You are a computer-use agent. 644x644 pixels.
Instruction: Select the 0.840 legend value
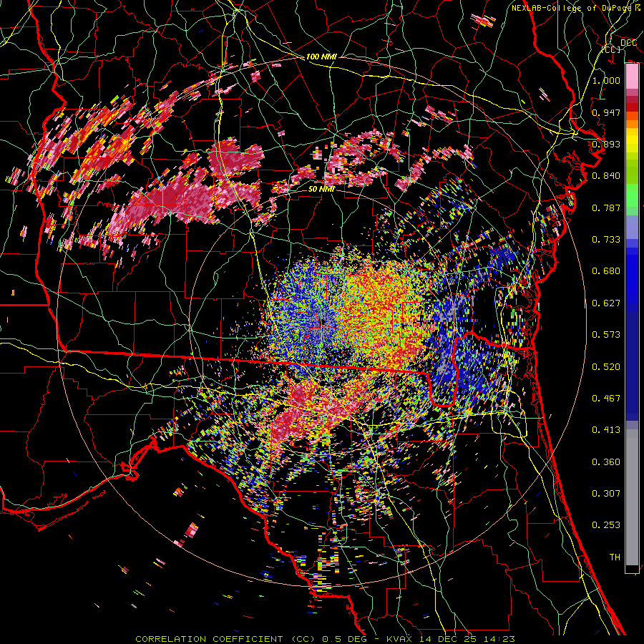point(606,176)
